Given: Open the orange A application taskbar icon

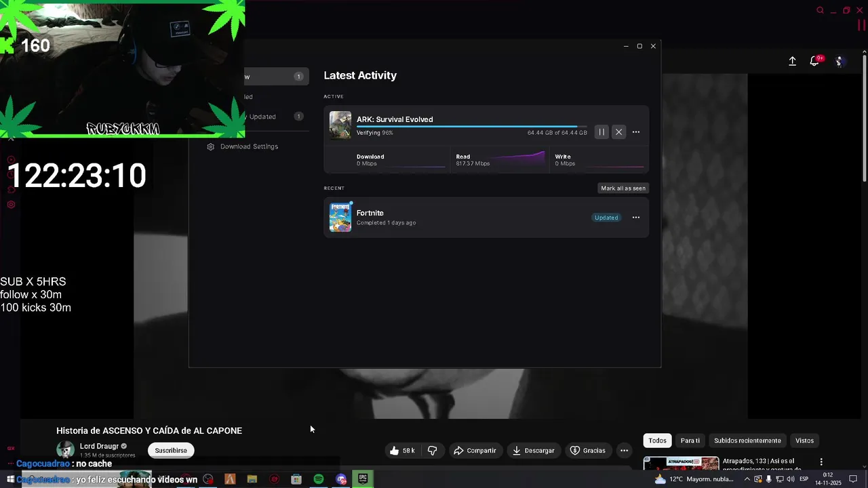Looking at the screenshot, I should click(230, 479).
